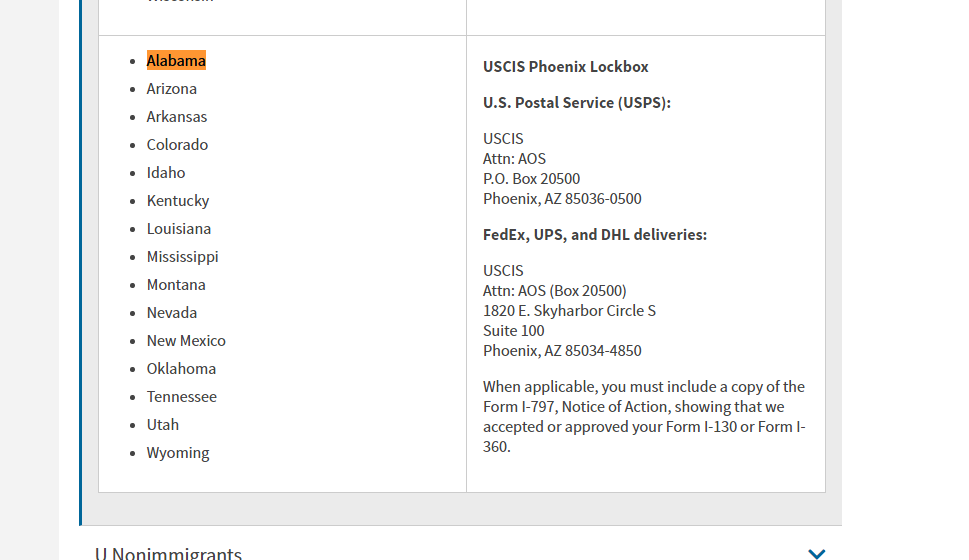Select the Utah list entry

pos(163,425)
